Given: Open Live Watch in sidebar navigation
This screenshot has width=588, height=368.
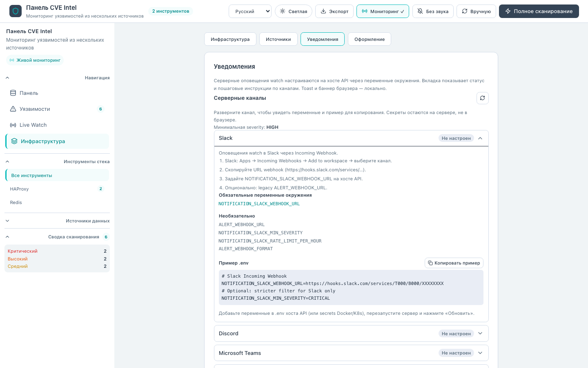Looking at the screenshot, I should [x=57, y=125].
